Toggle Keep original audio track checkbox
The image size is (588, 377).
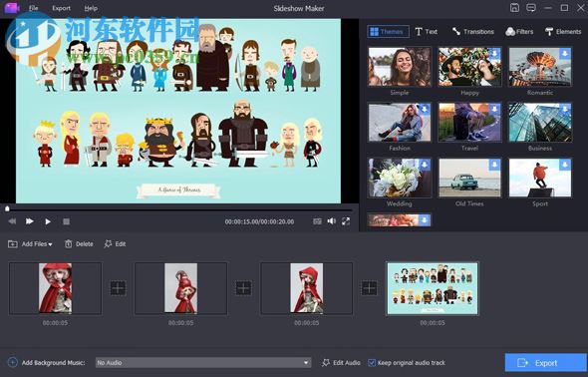click(x=372, y=363)
